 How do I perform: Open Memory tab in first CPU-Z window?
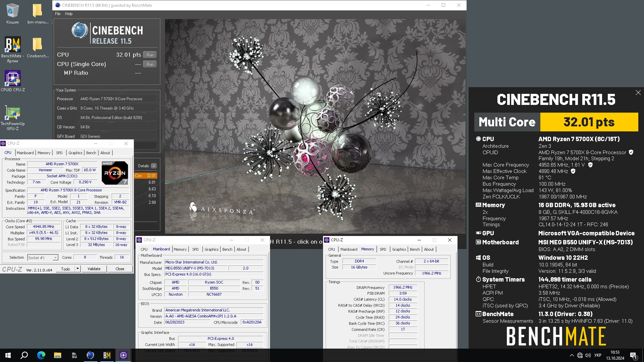(44, 153)
